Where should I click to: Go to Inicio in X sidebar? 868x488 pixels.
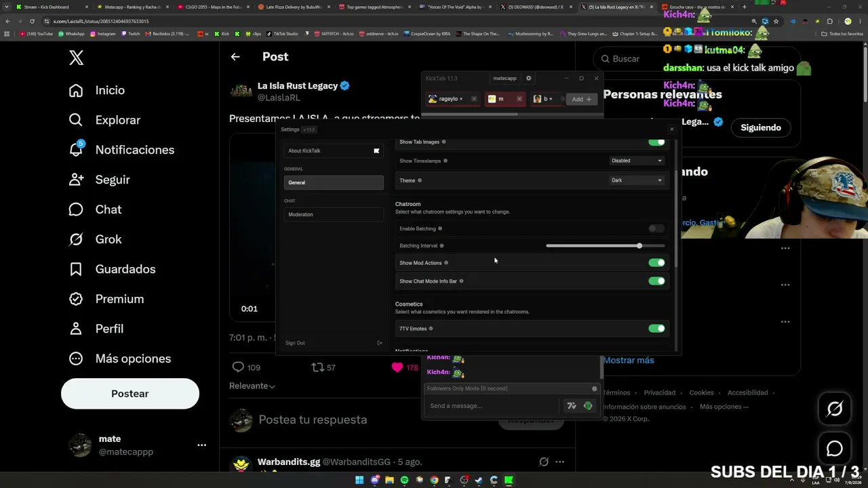click(96, 90)
